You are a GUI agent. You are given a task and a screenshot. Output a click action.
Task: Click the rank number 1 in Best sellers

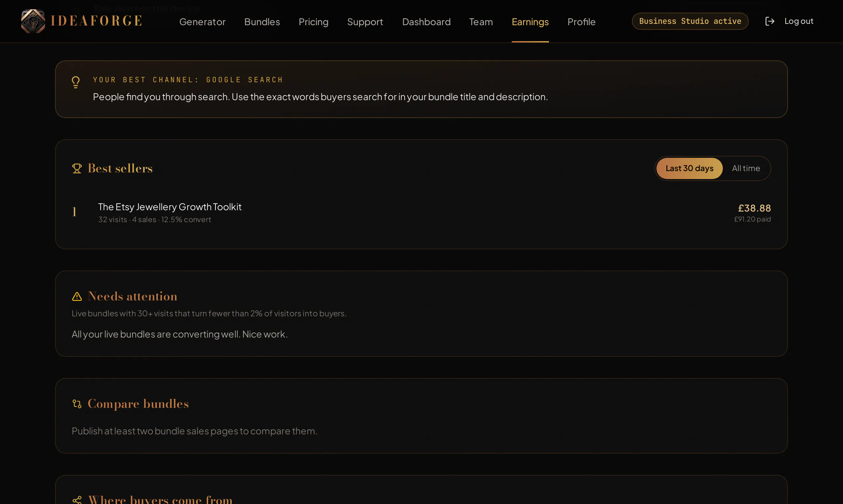click(74, 212)
